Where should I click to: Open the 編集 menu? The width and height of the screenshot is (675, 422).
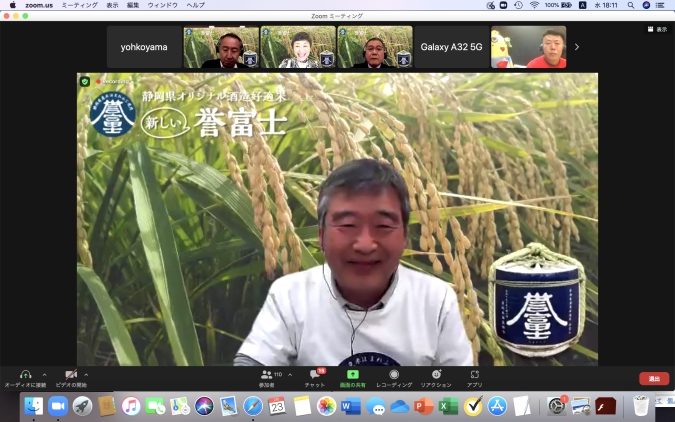(x=133, y=5)
